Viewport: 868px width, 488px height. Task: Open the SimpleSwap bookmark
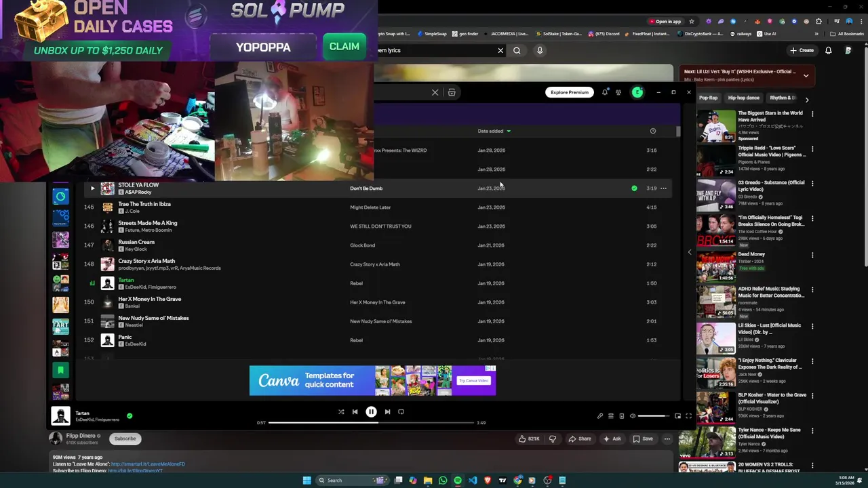click(x=432, y=34)
